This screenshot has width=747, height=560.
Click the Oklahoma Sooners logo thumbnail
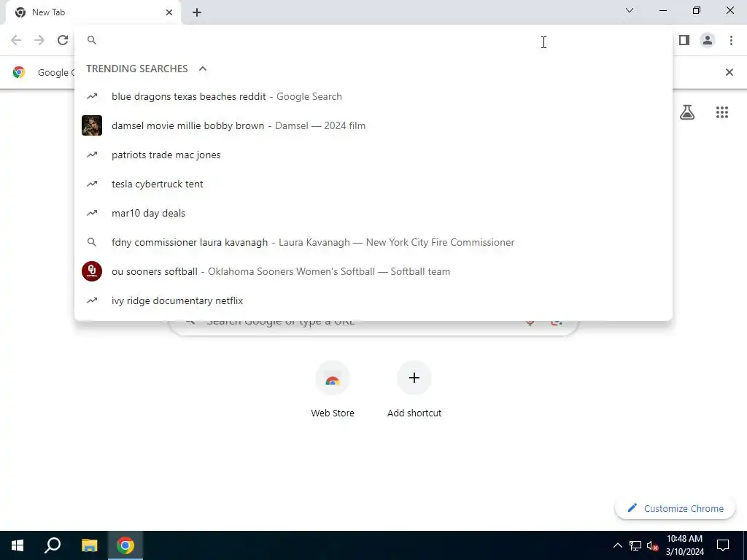click(x=92, y=271)
